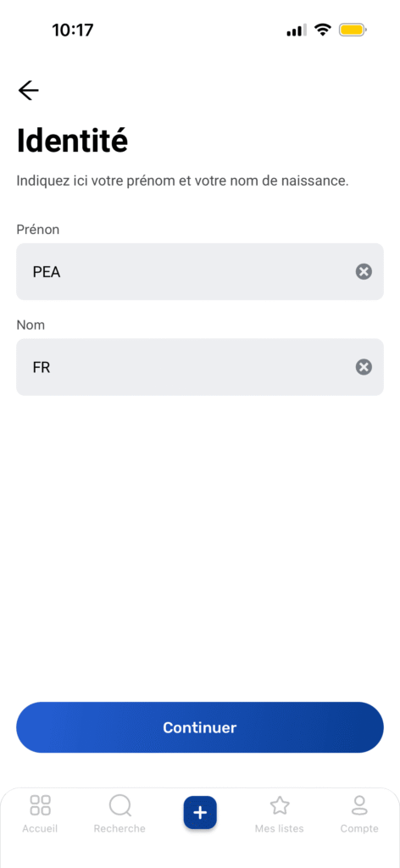Screen dimensions: 400x868
Task: Clear the Prénom field text
Action: 364,272
